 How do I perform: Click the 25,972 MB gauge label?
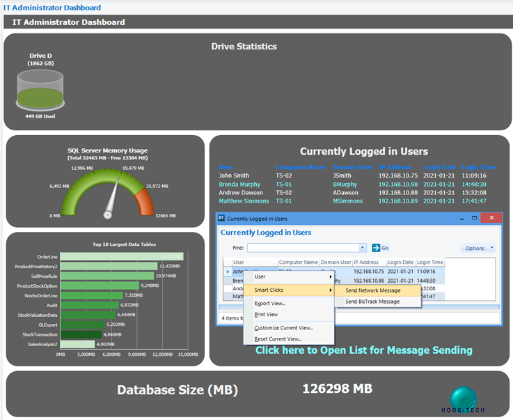157,186
